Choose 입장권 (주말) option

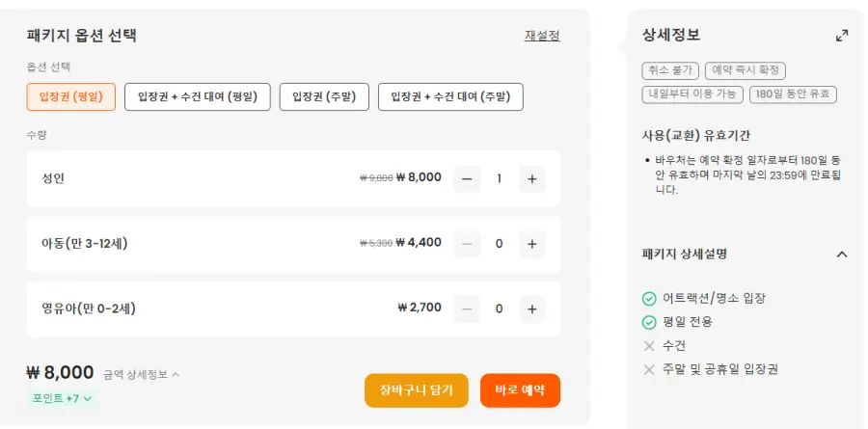[x=324, y=96]
